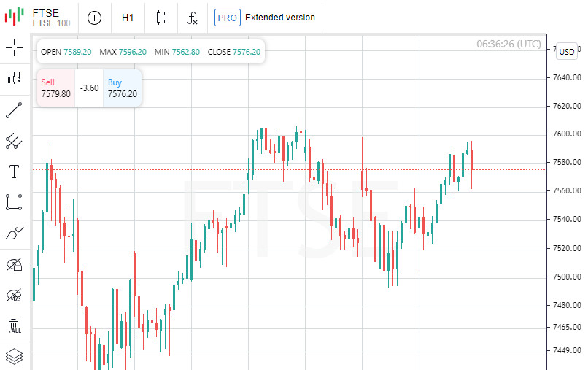Image resolution: width=588 pixels, height=370 pixels.
Task: Click the 7640.00 price axis label
Action: pos(567,77)
